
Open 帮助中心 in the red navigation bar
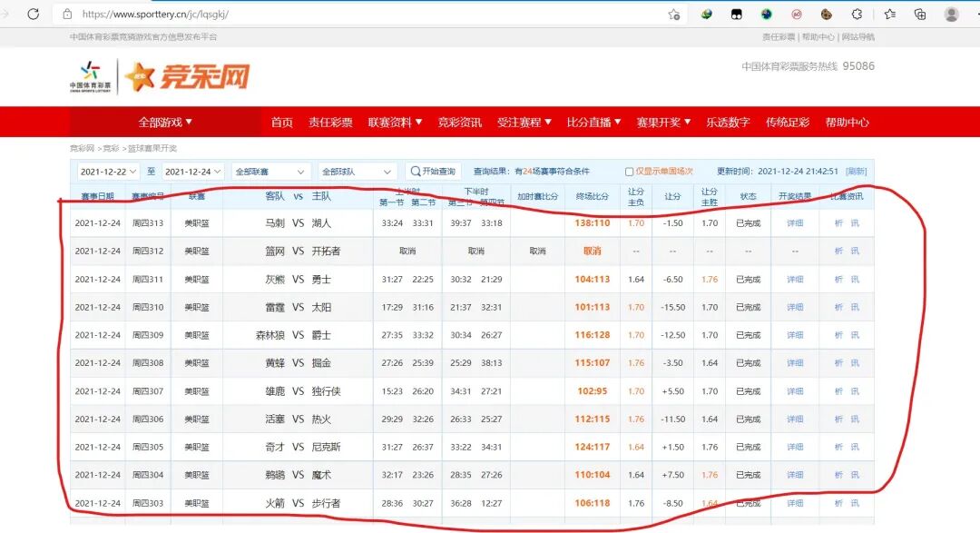pyautogui.click(x=847, y=122)
